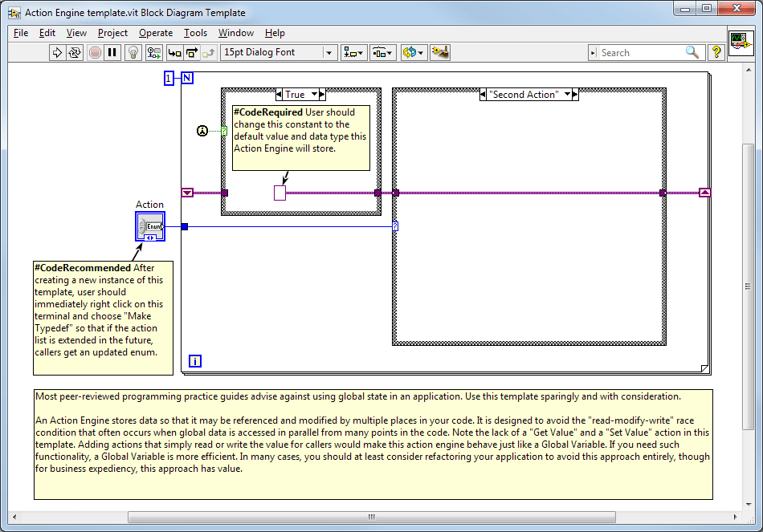Go to previous case before "Second Action"

(483, 95)
